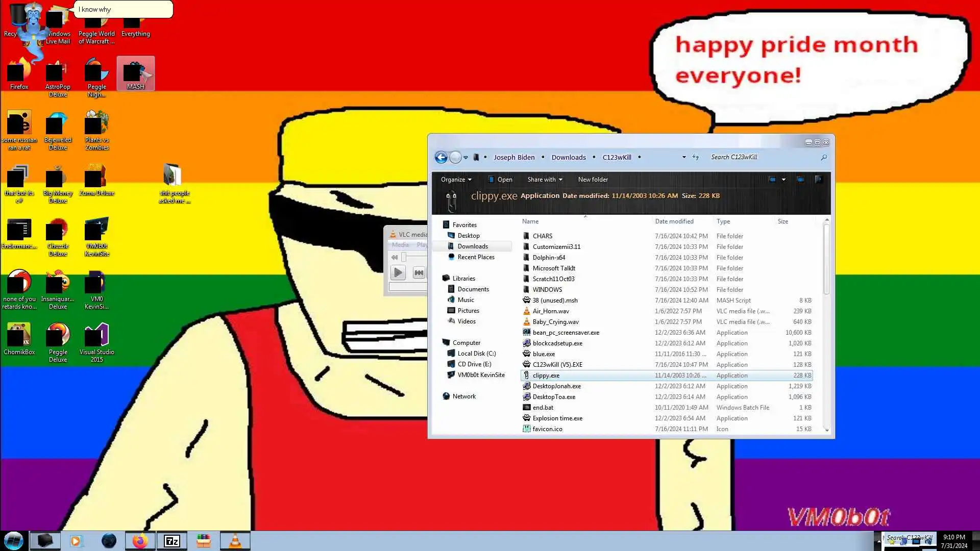The image size is (980, 551).
Task: Click the refresh icon beside address bar
Action: pos(695,157)
